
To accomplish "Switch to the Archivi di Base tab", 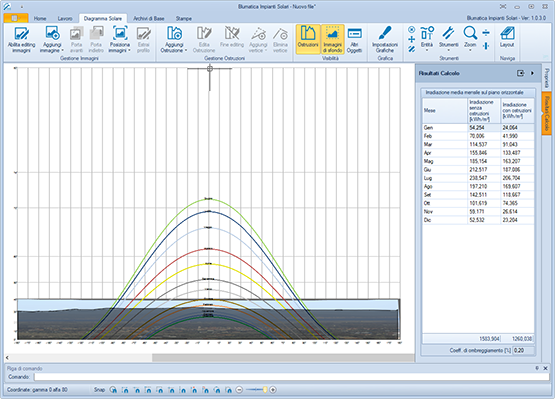I will pos(149,18).
